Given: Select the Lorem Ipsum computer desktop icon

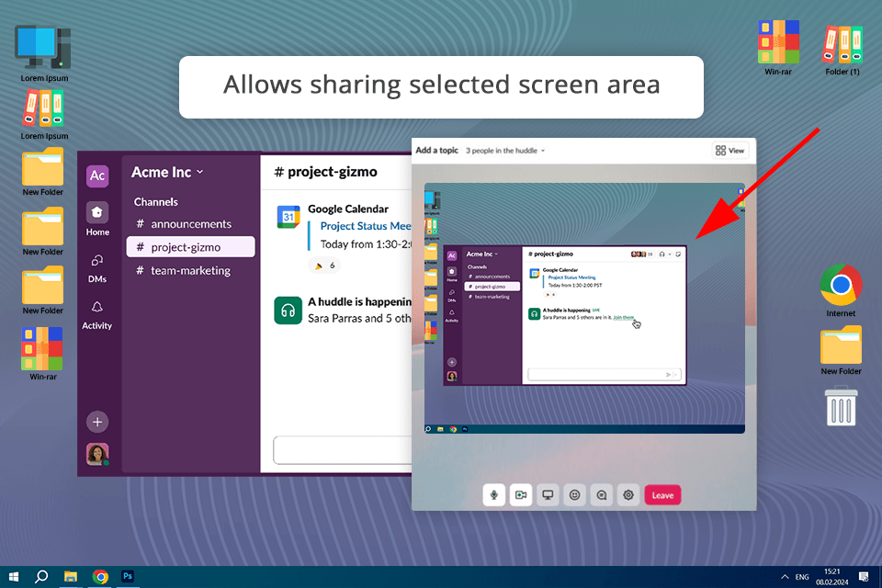Looking at the screenshot, I should click(x=44, y=54).
